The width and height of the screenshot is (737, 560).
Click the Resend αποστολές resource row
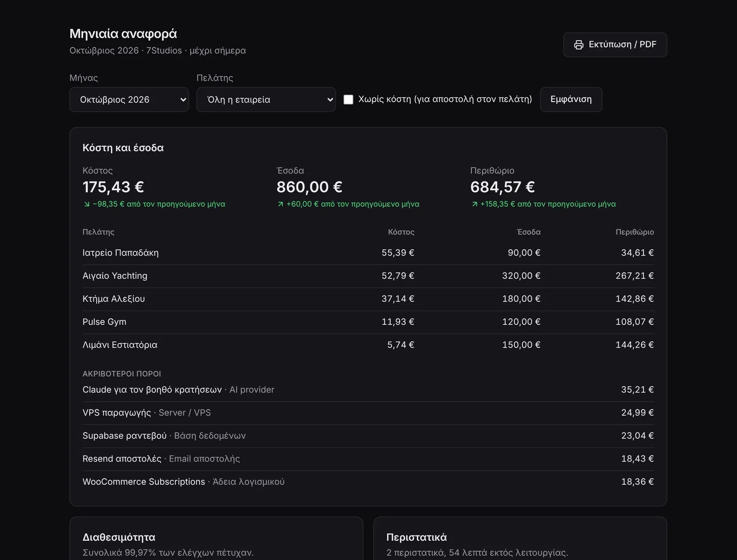click(x=368, y=459)
